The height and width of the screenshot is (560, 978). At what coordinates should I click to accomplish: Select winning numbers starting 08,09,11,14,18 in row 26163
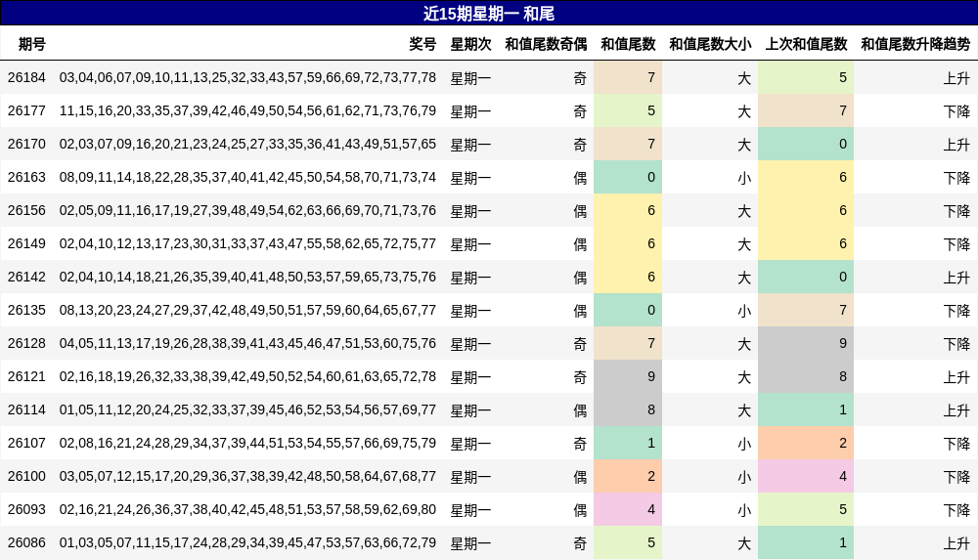247,177
